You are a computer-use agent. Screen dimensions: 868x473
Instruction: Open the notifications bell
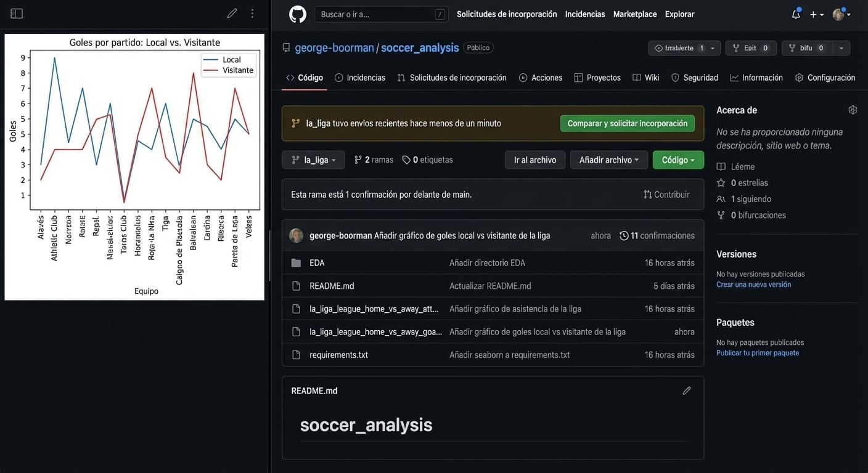coord(796,14)
